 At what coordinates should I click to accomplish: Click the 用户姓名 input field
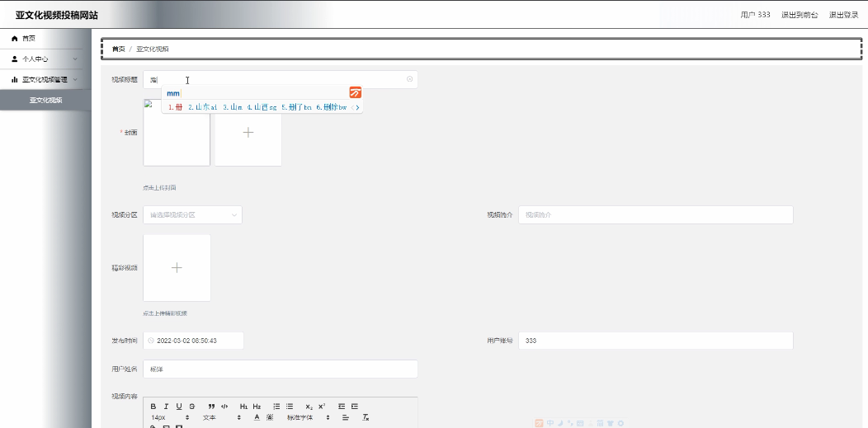click(280, 369)
